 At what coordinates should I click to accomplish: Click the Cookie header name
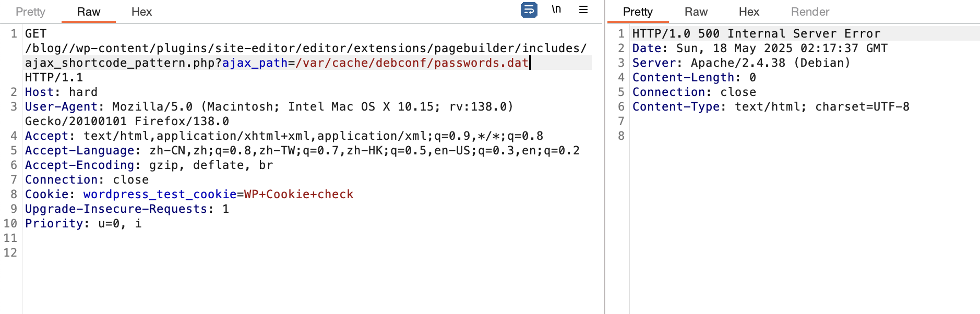pos(47,194)
